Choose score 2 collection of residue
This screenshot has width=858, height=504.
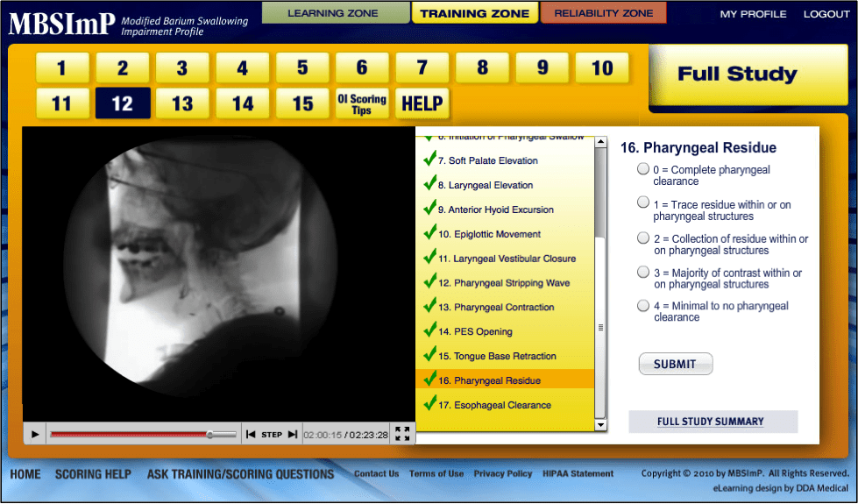tap(643, 238)
